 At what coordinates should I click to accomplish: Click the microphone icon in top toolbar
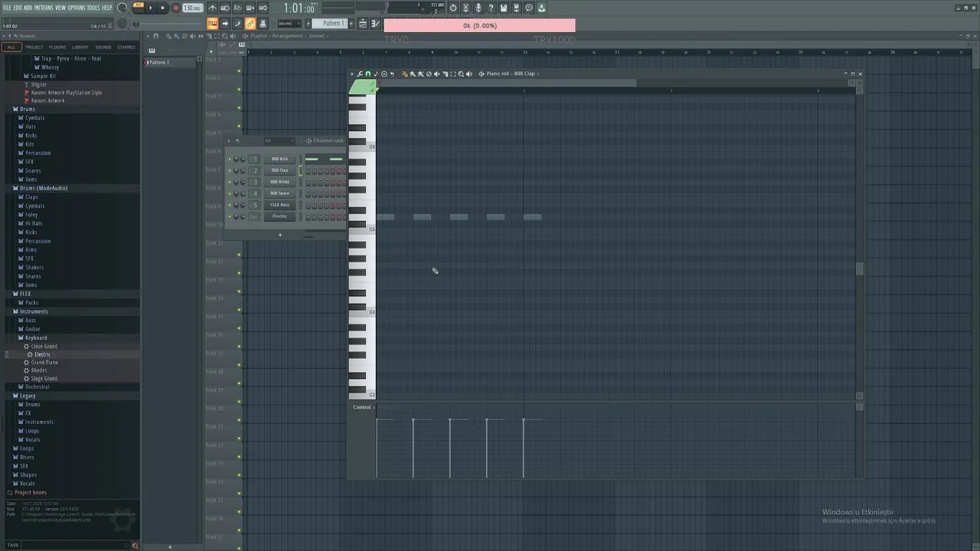pos(478,8)
